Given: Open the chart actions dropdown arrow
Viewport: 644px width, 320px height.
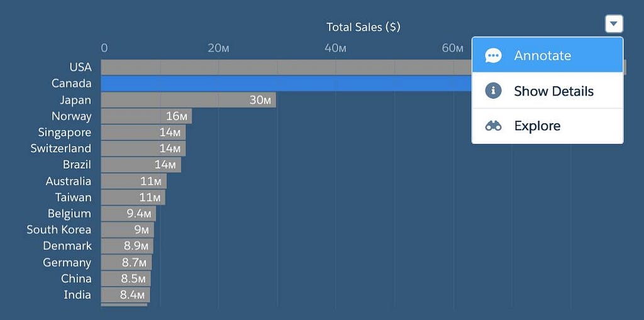Looking at the screenshot, I should pyautogui.click(x=614, y=24).
